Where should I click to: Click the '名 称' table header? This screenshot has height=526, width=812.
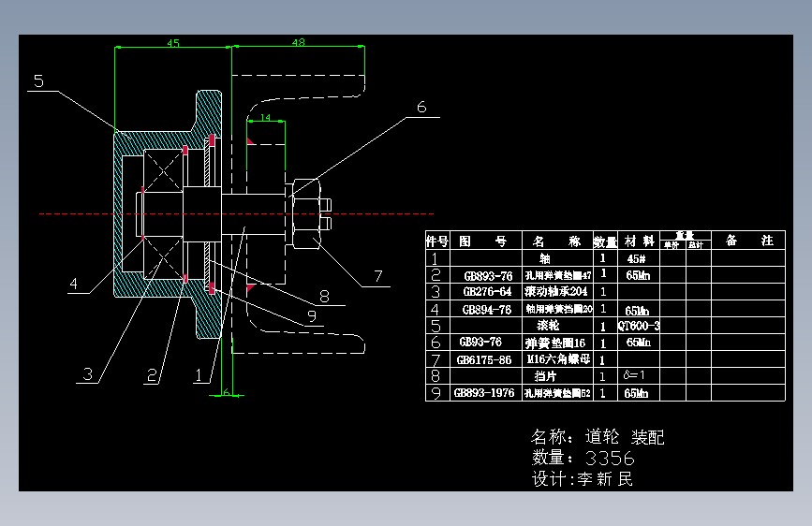556,241
